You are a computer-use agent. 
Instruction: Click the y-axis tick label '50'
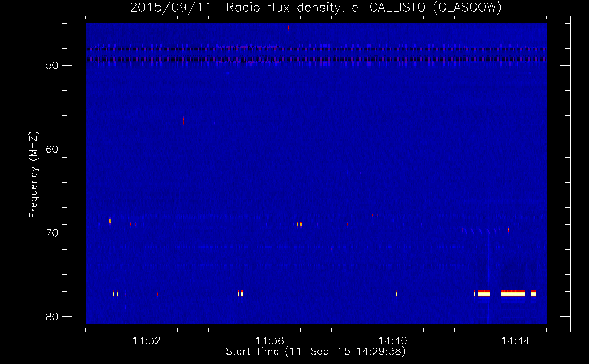pos(52,66)
